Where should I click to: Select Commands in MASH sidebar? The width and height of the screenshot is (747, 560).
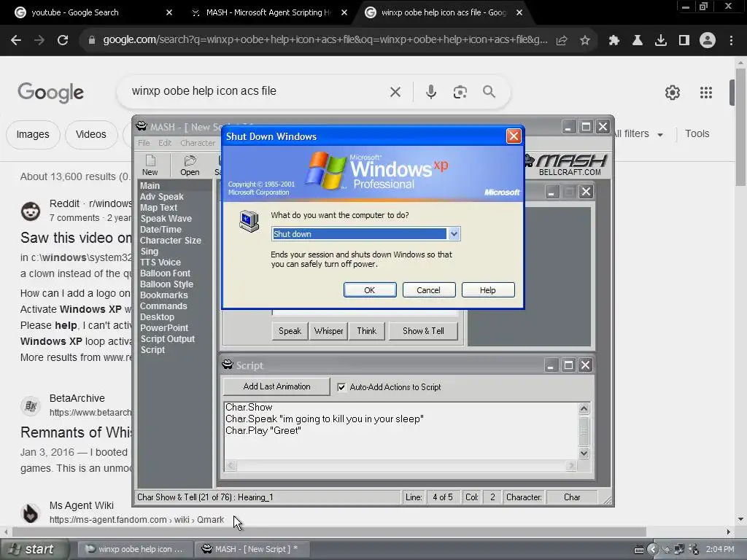[x=163, y=306]
